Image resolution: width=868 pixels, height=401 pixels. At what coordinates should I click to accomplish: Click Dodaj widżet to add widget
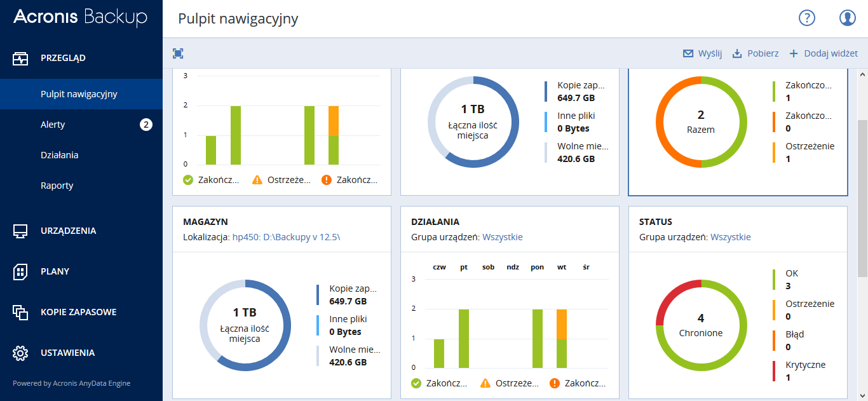click(824, 53)
